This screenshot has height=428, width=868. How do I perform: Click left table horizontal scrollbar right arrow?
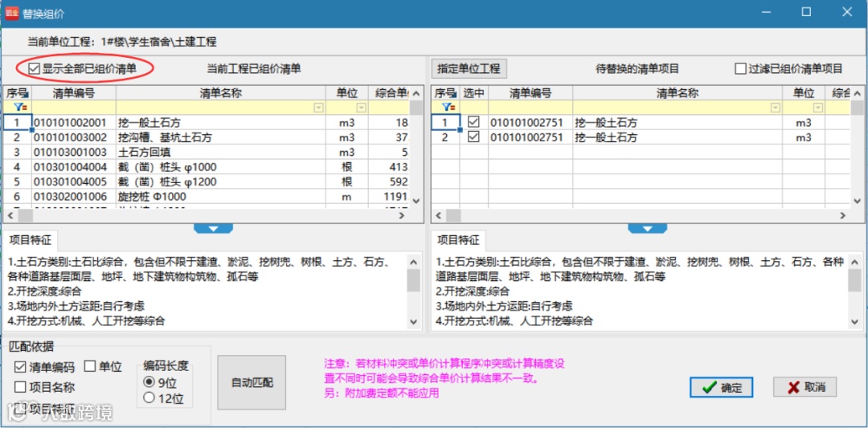(x=403, y=215)
